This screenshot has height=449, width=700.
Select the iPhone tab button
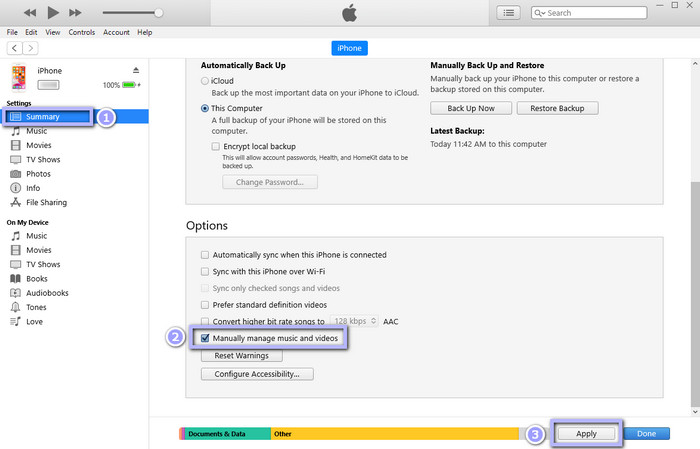pos(349,48)
